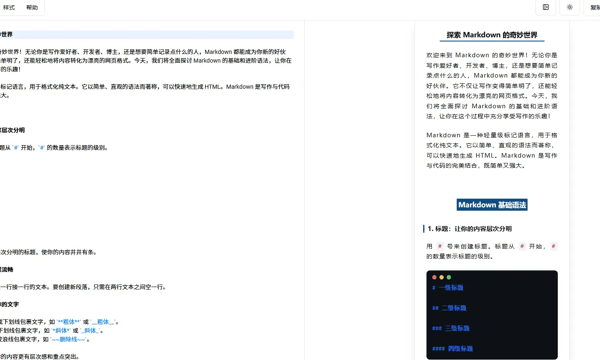Viewport: 600px width, 360px height.
Task: Click editor line ending with 只需在两行文本之间空一行
Action: click(x=83, y=287)
